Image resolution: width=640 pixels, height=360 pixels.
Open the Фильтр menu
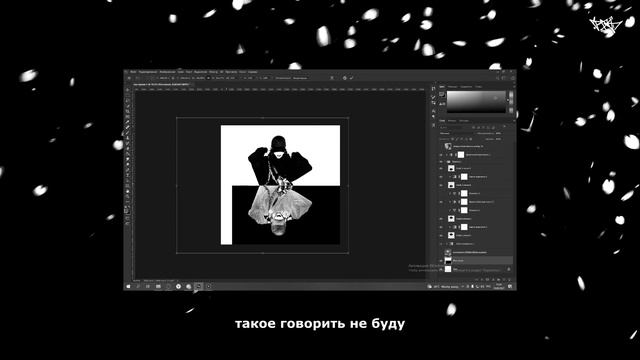coord(213,71)
